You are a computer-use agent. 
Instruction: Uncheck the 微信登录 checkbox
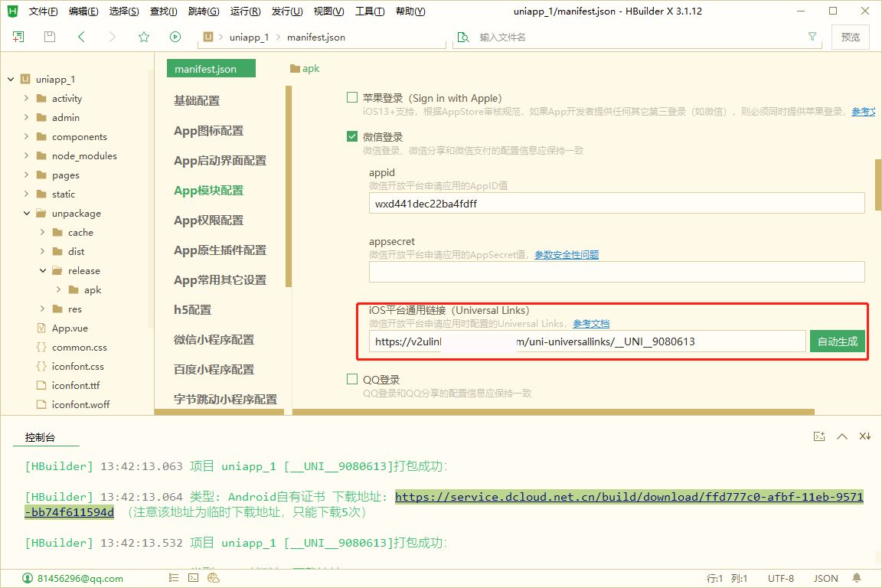pos(352,136)
